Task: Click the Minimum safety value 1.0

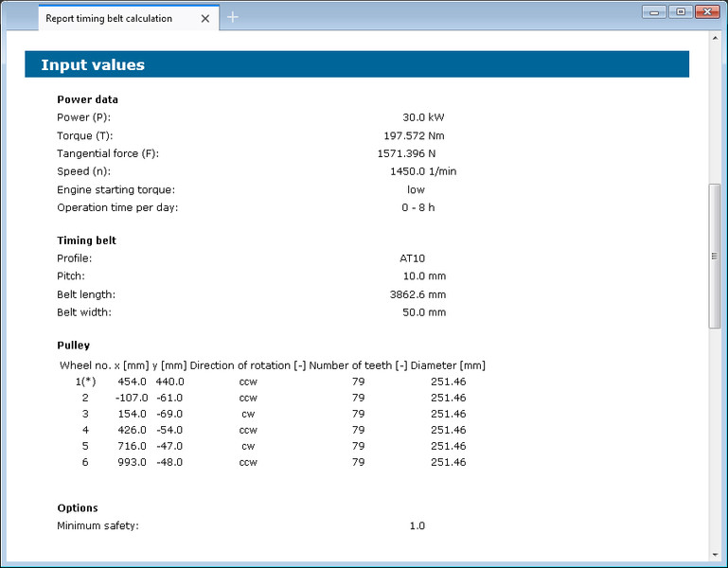Action: [417, 525]
